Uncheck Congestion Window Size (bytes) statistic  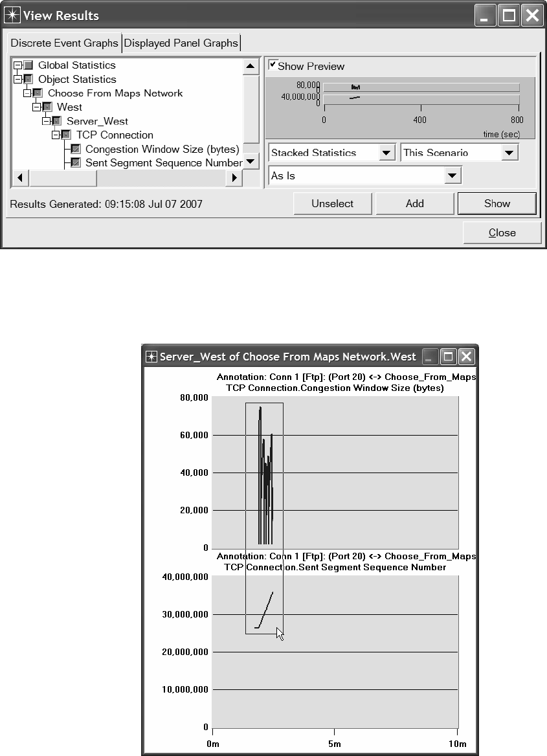pos(76,149)
